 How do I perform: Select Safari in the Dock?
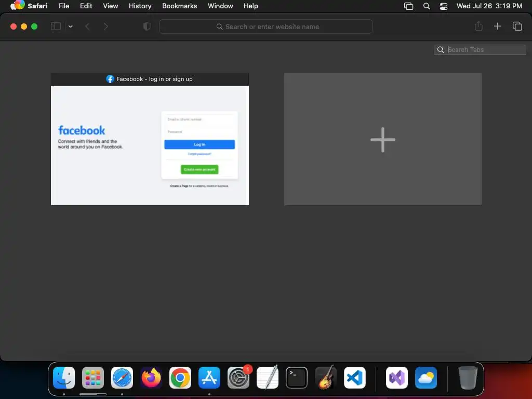(122, 378)
